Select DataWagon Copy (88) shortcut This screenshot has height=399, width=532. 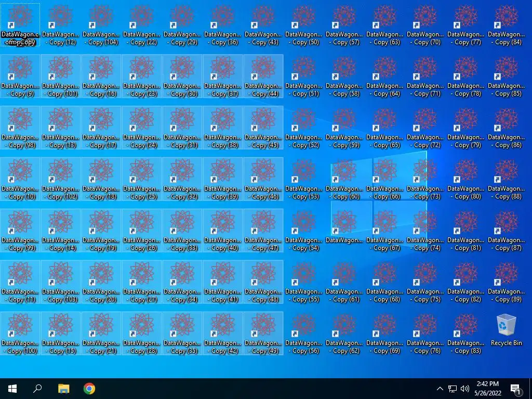(506, 179)
